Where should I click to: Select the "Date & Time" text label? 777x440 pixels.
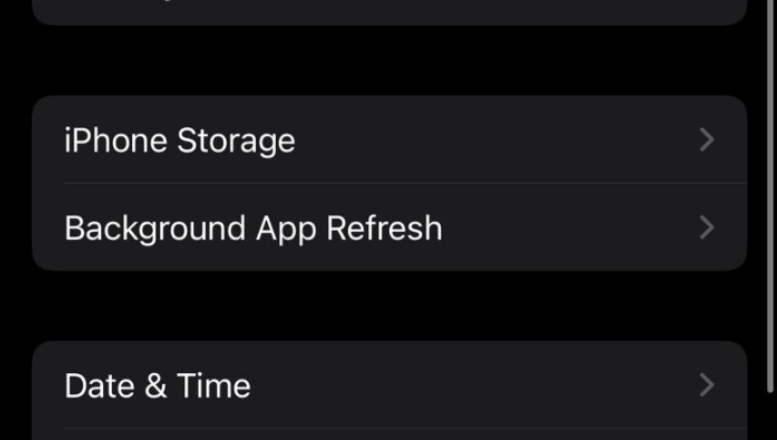click(x=157, y=385)
